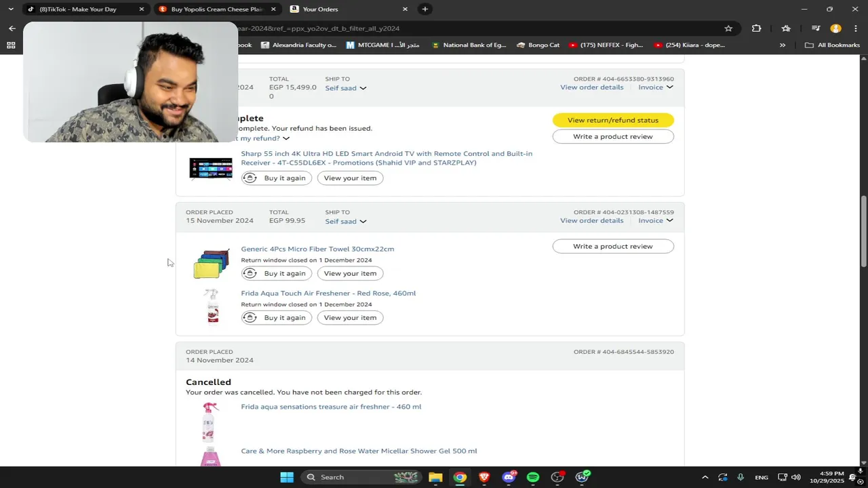The width and height of the screenshot is (868, 488).
Task: Open the browser extensions puzzle icon
Action: 756,28
